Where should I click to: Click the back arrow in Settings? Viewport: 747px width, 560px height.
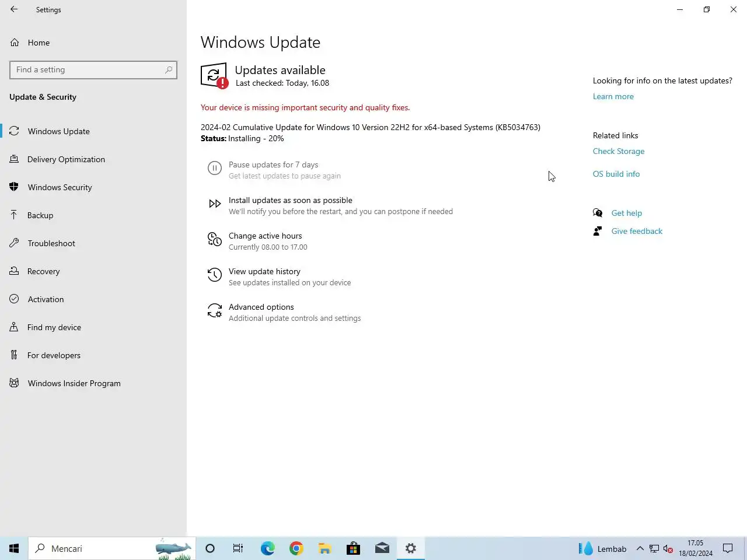point(14,9)
